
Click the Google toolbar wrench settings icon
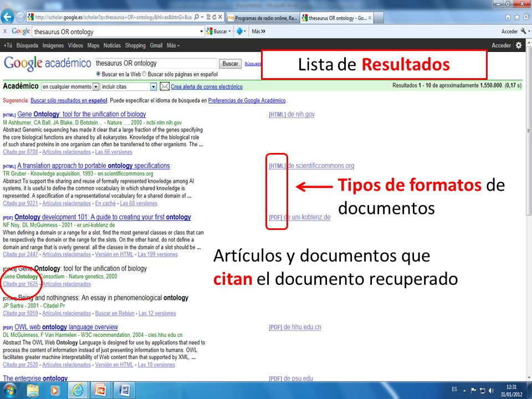click(524, 31)
